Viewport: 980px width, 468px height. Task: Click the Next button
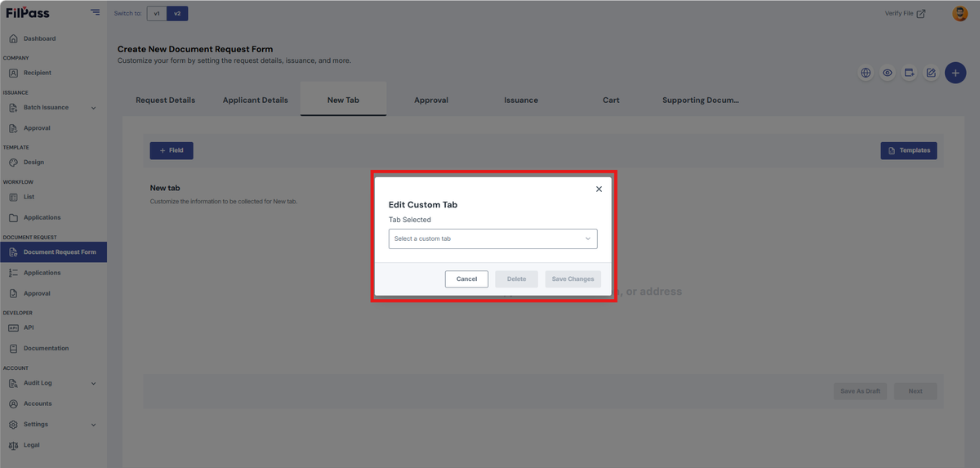[x=915, y=391]
